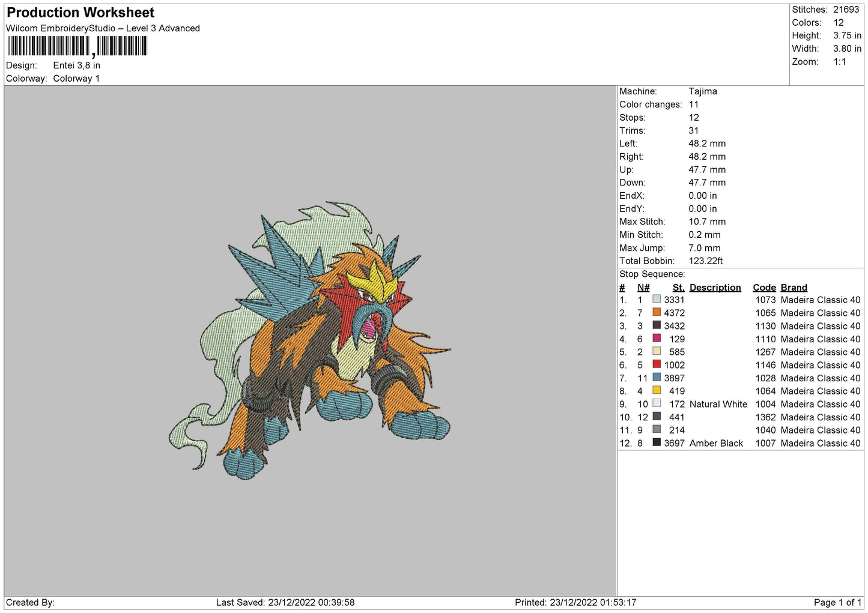Viewport: 868px width, 613px height.
Task: Click the 'Amber Black' description text
Action: coord(717,443)
